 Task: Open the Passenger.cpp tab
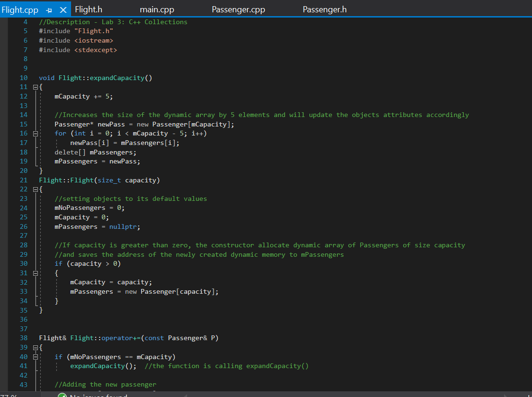click(238, 9)
